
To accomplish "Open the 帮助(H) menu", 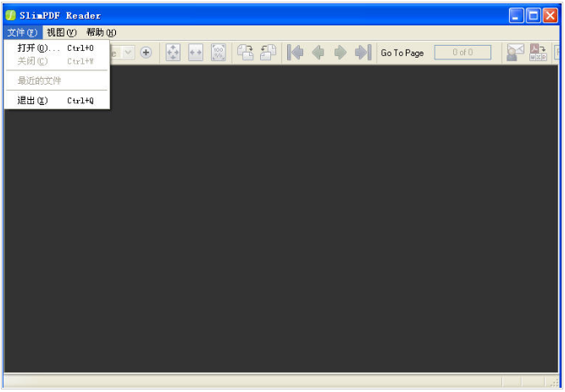I will [x=102, y=32].
